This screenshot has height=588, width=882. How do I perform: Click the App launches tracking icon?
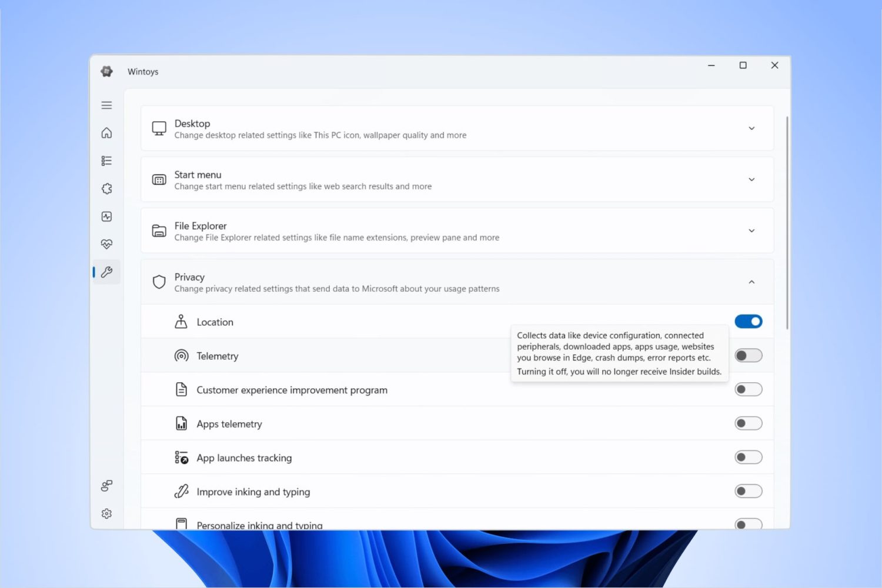181,457
